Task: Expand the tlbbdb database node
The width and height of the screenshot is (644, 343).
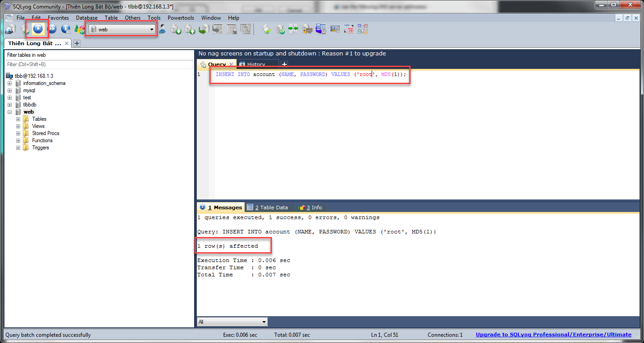Action: 9,105
